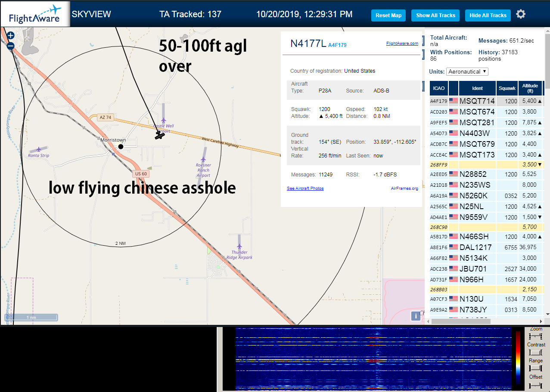Screen dimensions: 550x392
Task: Click the flag icon beside N130U
Action: click(454, 299)
